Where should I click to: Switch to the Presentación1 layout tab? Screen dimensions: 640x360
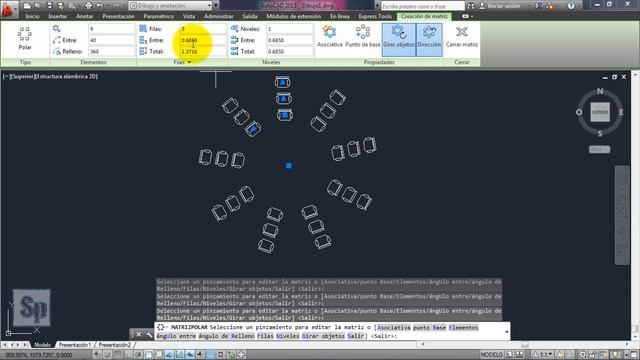click(74, 345)
